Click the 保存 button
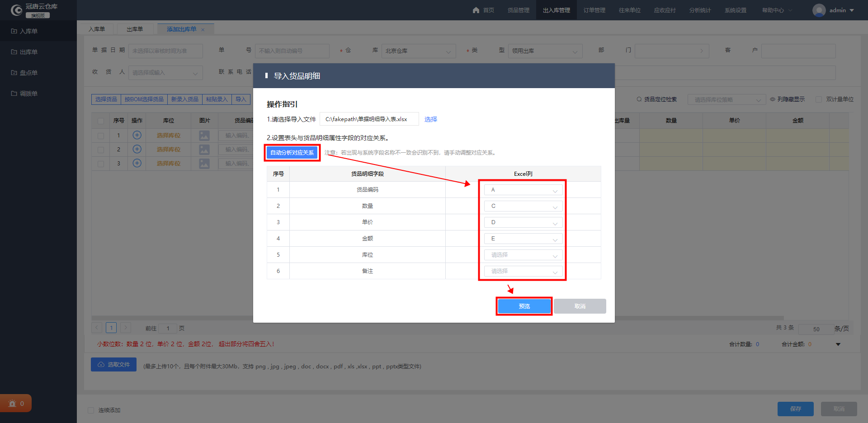This screenshot has height=423, width=868. click(x=796, y=409)
